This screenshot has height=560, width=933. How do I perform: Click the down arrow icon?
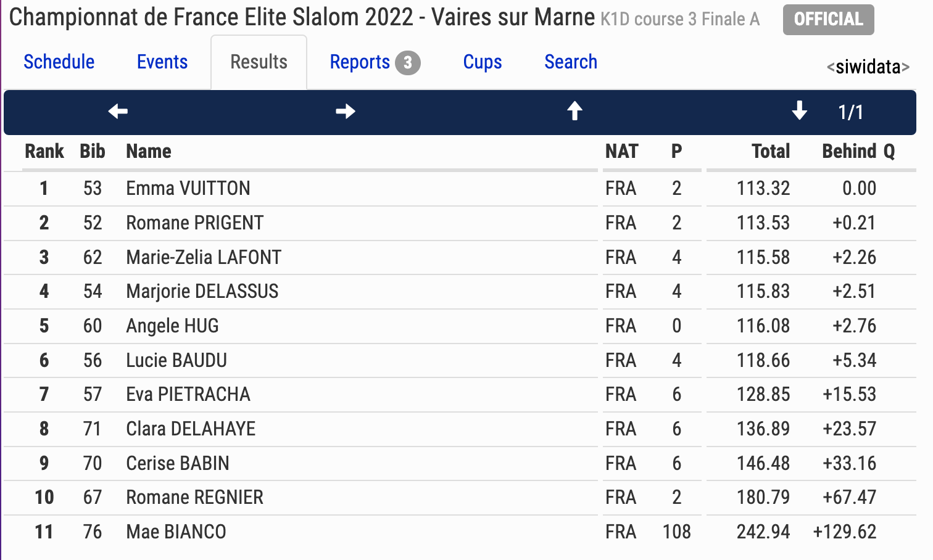(799, 112)
